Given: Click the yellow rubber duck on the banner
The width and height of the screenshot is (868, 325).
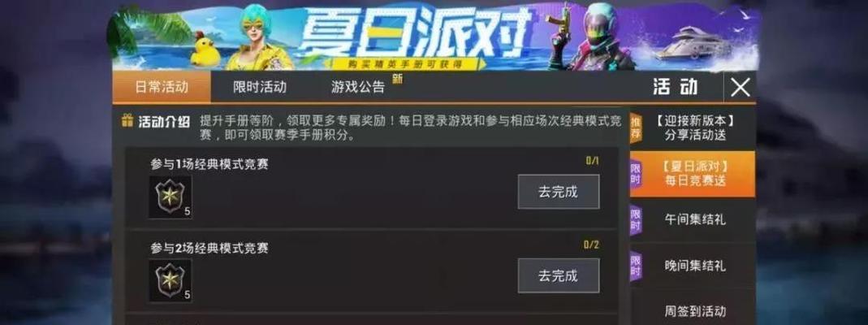Looking at the screenshot, I should [x=202, y=51].
